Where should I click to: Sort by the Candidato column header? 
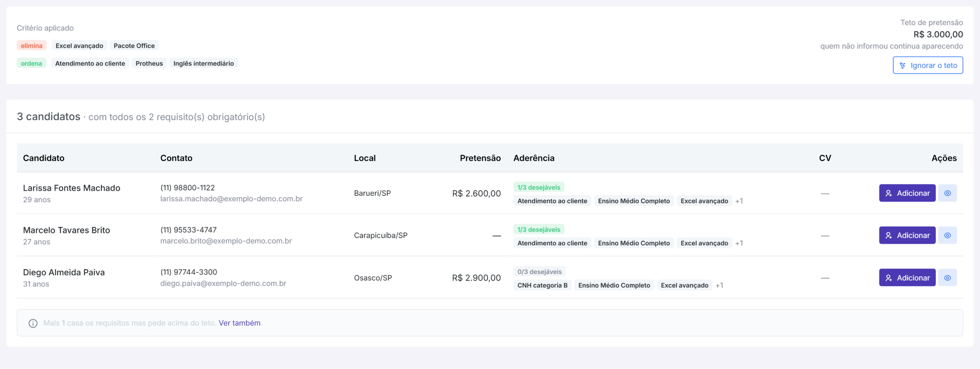(x=44, y=158)
